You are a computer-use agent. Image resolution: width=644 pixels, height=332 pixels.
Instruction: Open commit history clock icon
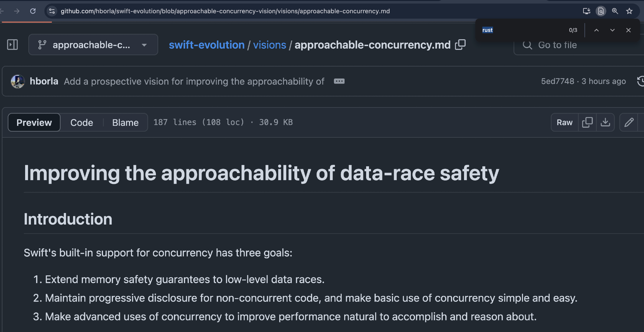click(x=640, y=81)
